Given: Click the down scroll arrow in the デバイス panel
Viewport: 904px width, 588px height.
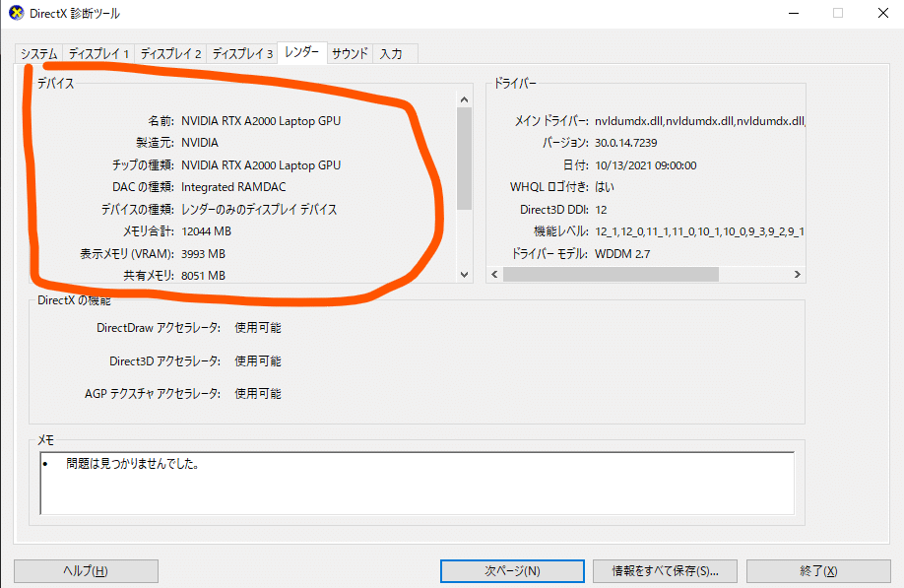Looking at the screenshot, I should [x=462, y=276].
